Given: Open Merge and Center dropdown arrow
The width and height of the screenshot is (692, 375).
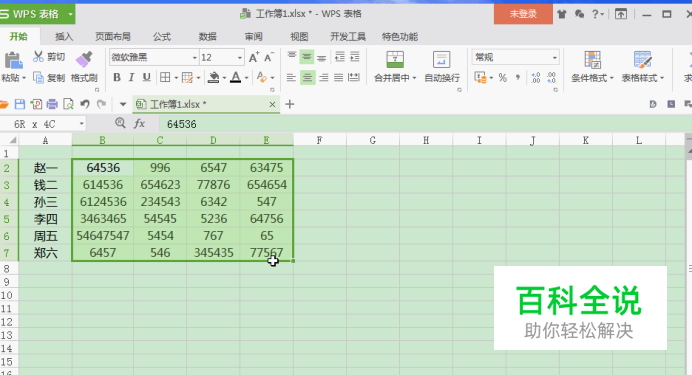Looking at the screenshot, I should [x=414, y=78].
